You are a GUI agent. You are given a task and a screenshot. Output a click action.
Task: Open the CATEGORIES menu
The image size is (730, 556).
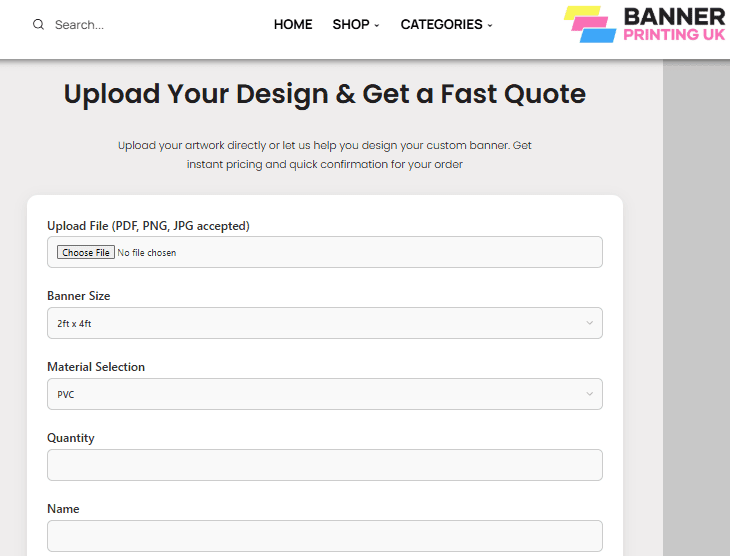[441, 25]
